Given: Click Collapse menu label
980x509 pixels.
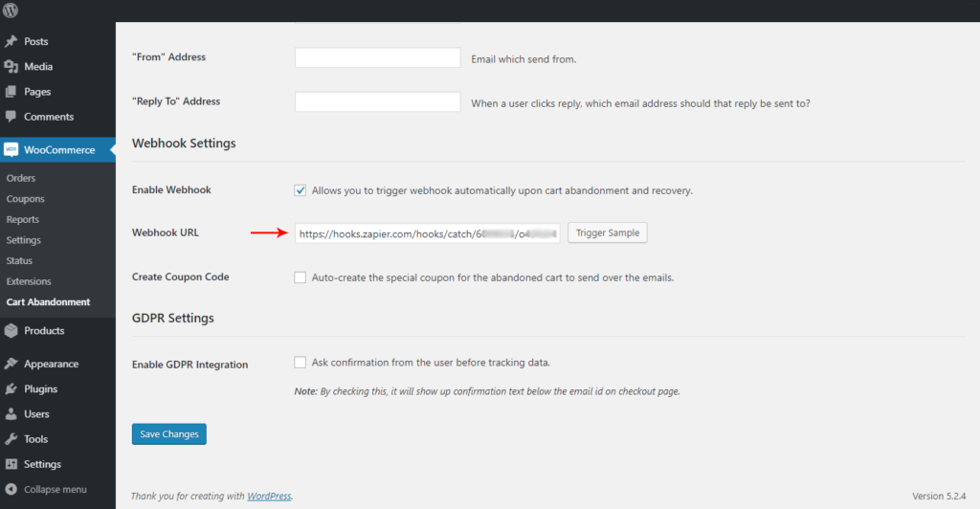Looking at the screenshot, I should (x=55, y=489).
